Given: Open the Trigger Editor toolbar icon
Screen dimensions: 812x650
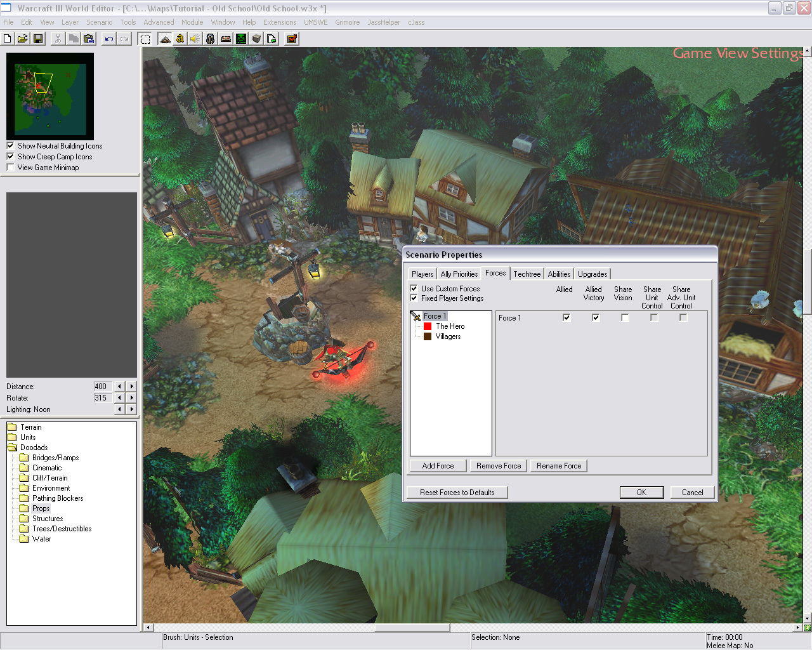Looking at the screenshot, I should (180, 39).
